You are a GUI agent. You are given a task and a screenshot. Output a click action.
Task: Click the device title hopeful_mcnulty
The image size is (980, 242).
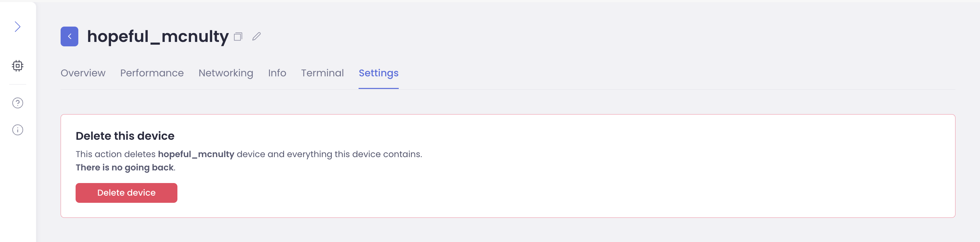click(157, 36)
